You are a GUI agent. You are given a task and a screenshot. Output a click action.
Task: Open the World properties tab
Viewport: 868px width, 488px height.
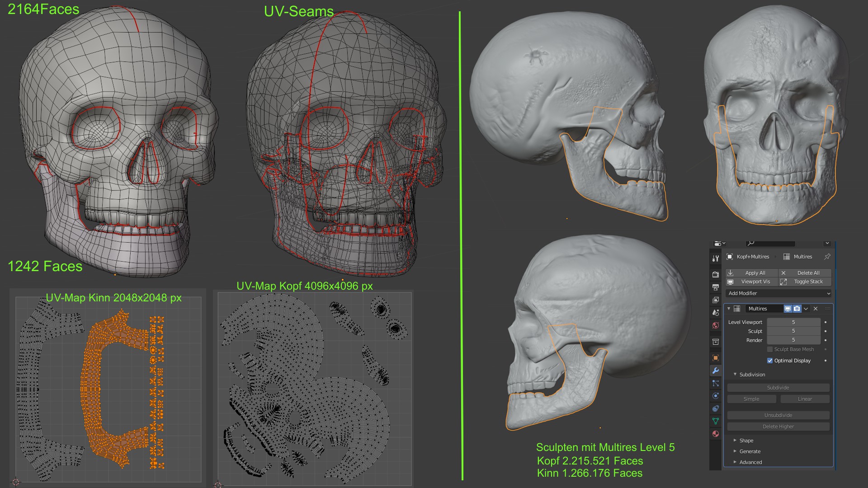click(x=715, y=325)
